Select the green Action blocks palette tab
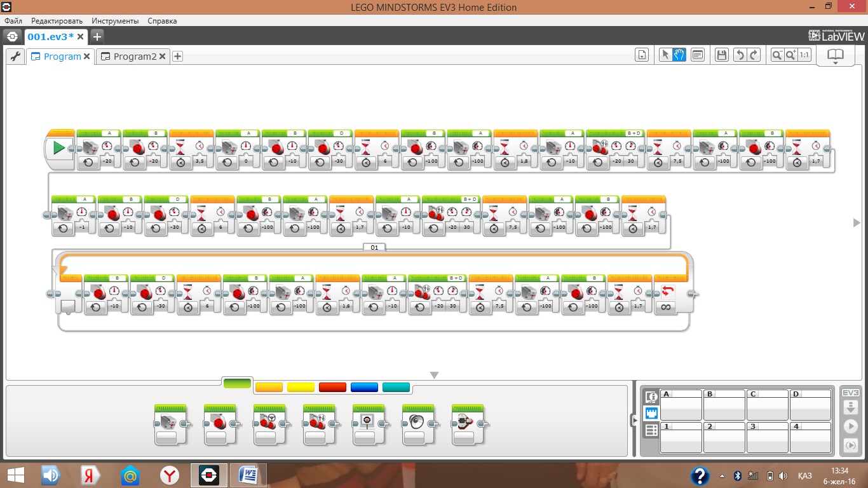Viewport: 868px width, 488px height. tap(237, 383)
